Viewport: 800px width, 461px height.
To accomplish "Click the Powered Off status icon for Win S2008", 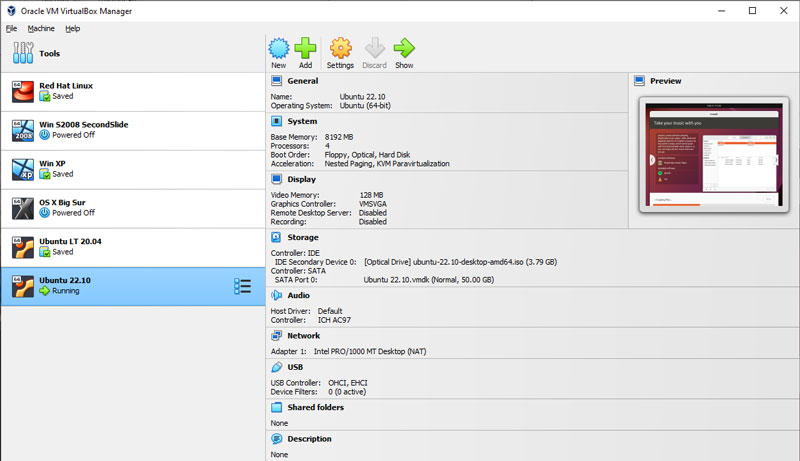I will click(x=44, y=135).
